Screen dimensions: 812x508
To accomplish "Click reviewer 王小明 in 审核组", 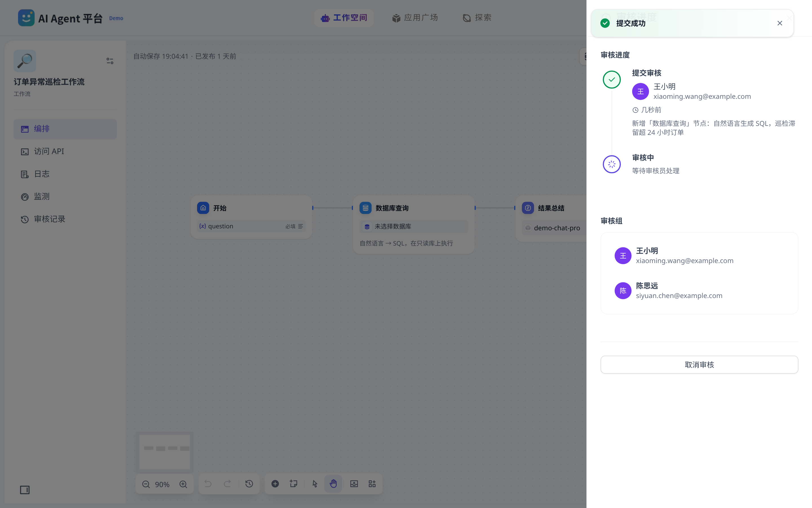I will 699,256.
